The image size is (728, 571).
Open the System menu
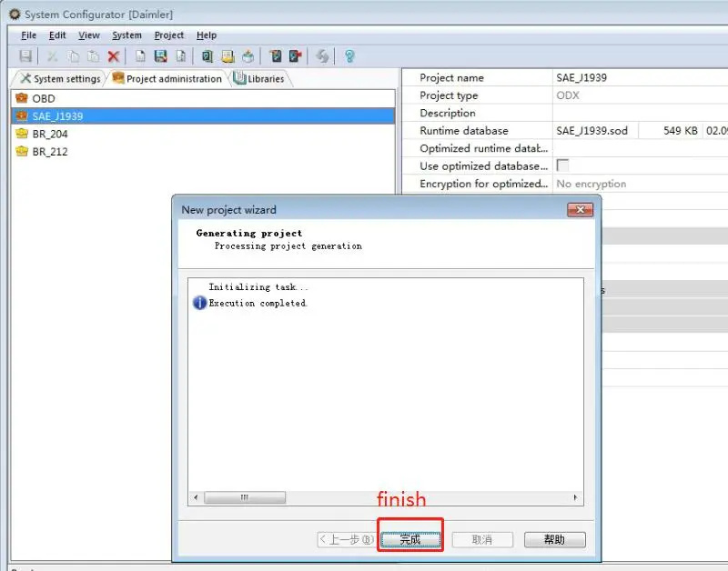[x=126, y=35]
